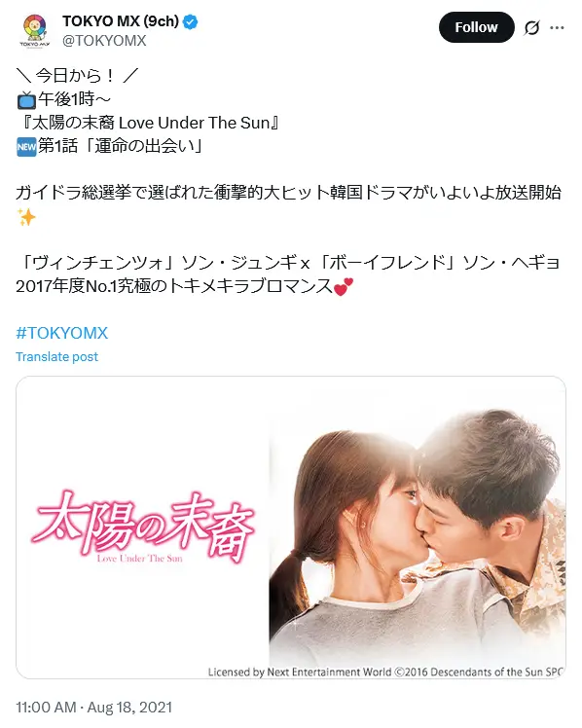Click the 11:00 AM Aug 18, 2021 timestamp
This screenshot has width=582, height=728.
coord(94,708)
